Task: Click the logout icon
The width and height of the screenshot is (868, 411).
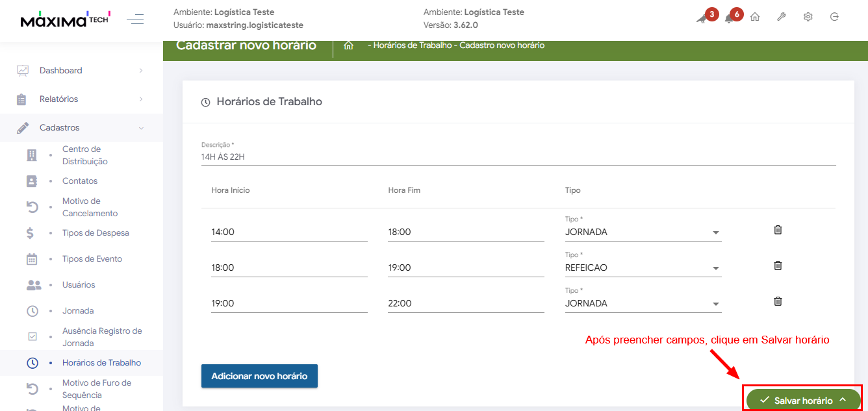Action: coord(835,18)
